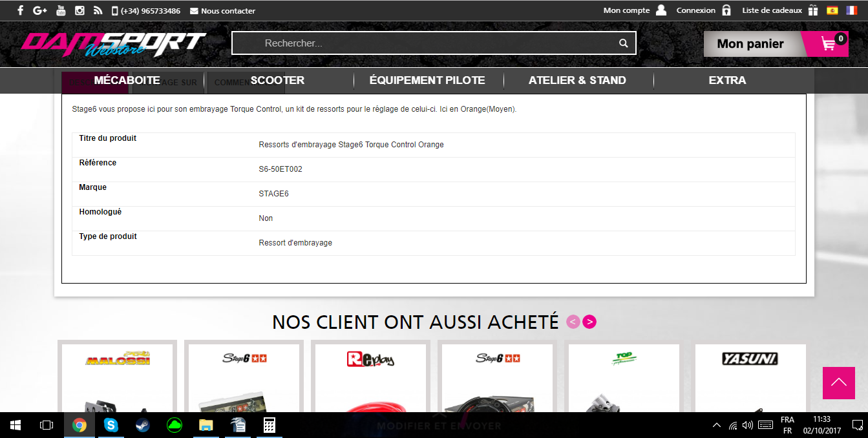Open the Calculator in the taskbar
This screenshot has width=868, height=438.
[x=270, y=425]
